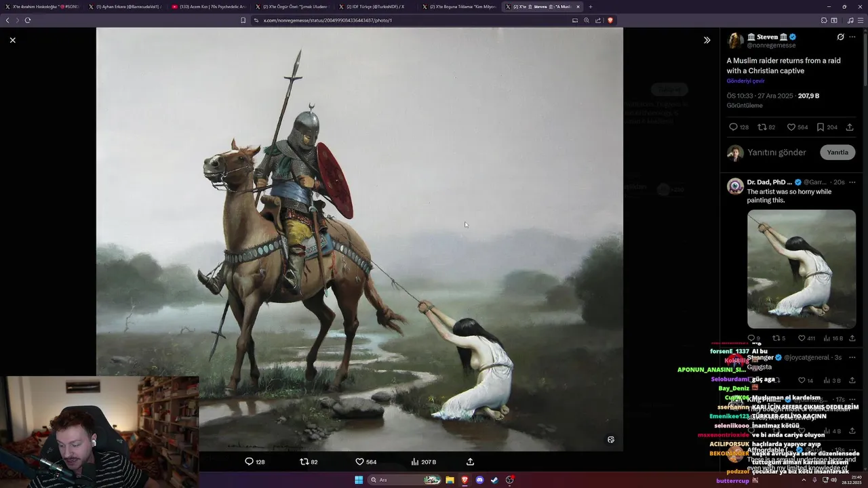This screenshot has height=488, width=868.
Task: Open Steam from the taskbar
Action: pyautogui.click(x=494, y=480)
